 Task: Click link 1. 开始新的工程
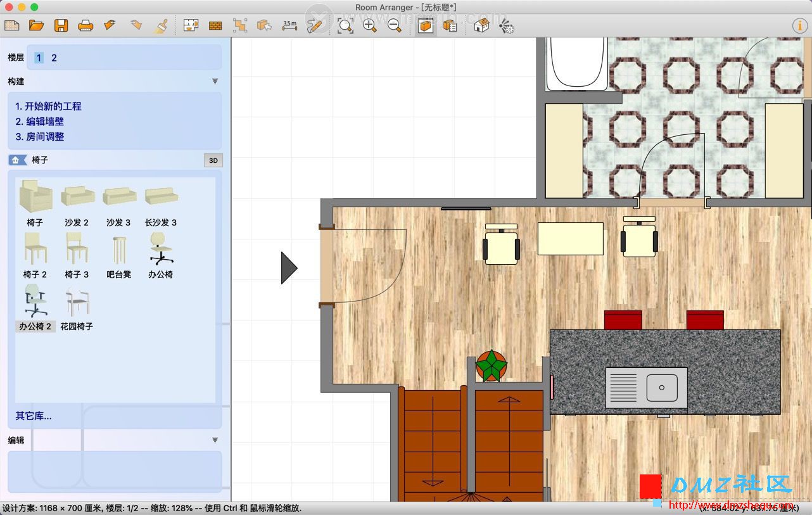(x=49, y=106)
